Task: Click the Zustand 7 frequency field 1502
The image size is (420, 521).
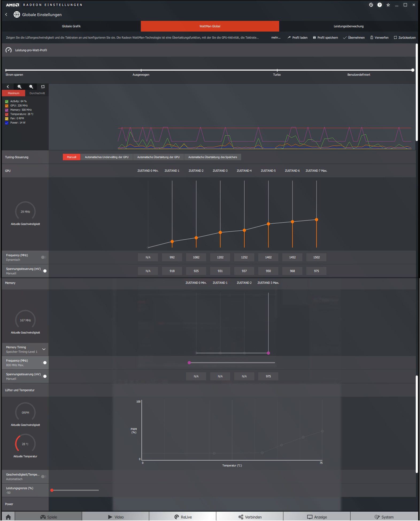Action: 316,257
